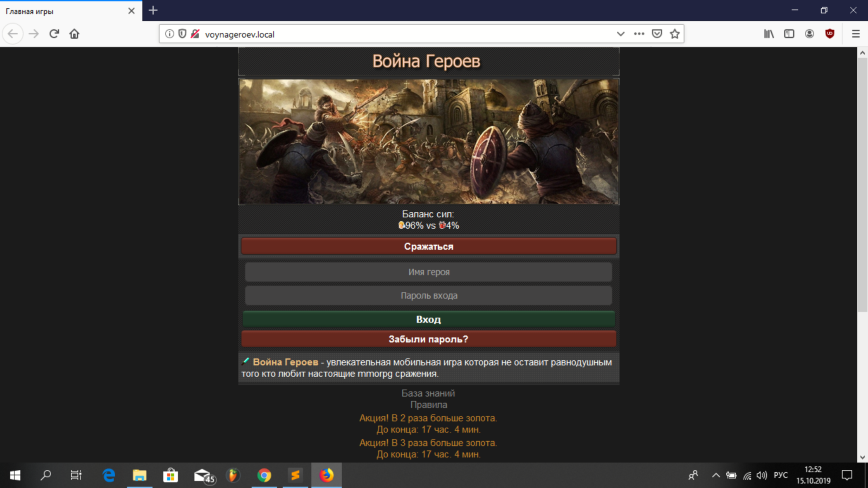Expand the address bar history dropdown
Image resolution: width=868 pixels, height=488 pixels.
pos(620,34)
